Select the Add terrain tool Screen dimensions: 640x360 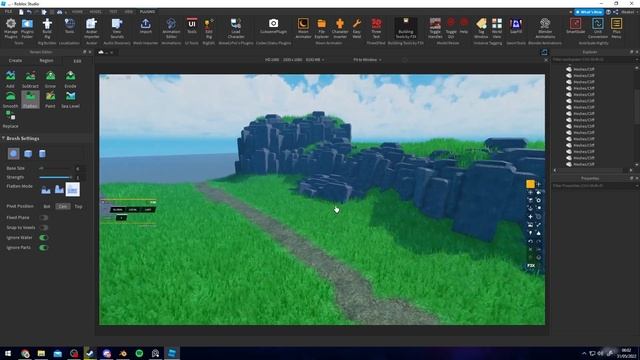[x=10, y=79]
